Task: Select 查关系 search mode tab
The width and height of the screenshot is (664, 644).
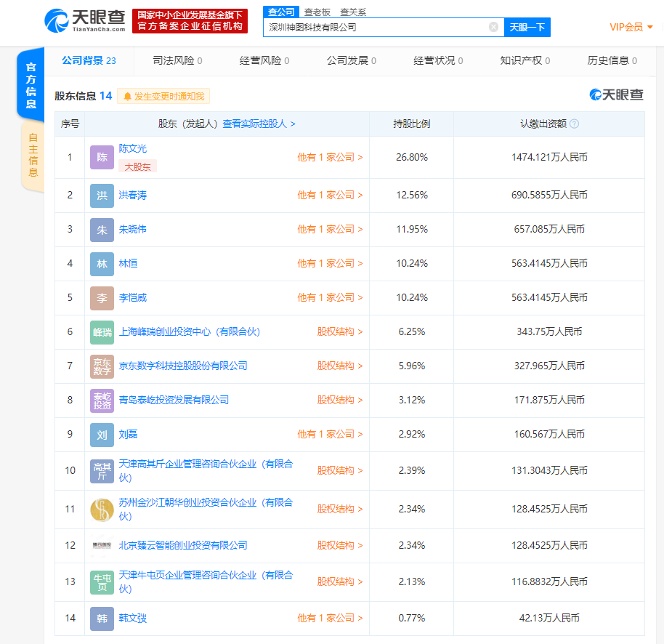Action: [x=353, y=12]
